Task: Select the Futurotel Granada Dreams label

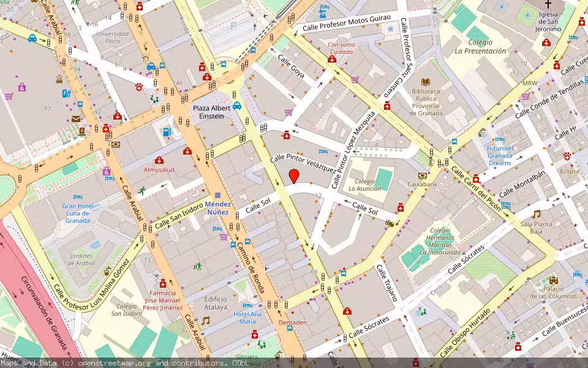Action: tap(500, 155)
